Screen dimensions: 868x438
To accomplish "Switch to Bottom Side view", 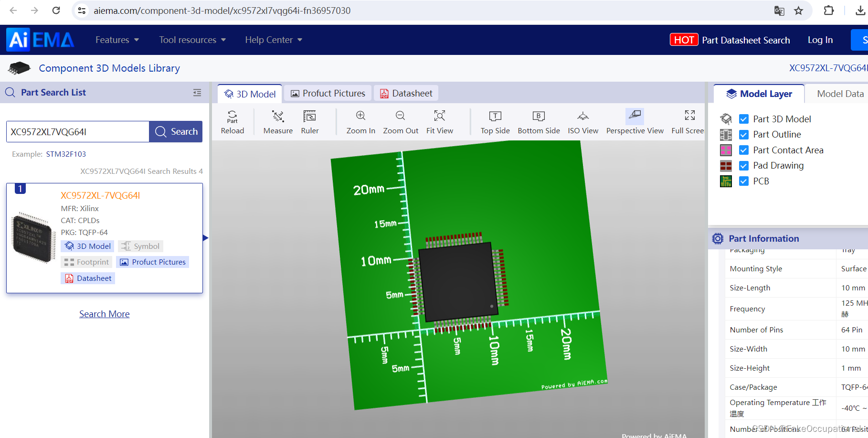I will 539,122.
